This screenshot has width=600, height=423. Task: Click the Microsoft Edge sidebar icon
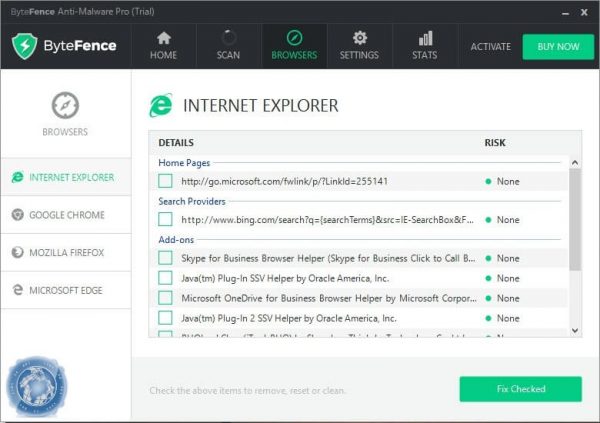click(18, 290)
